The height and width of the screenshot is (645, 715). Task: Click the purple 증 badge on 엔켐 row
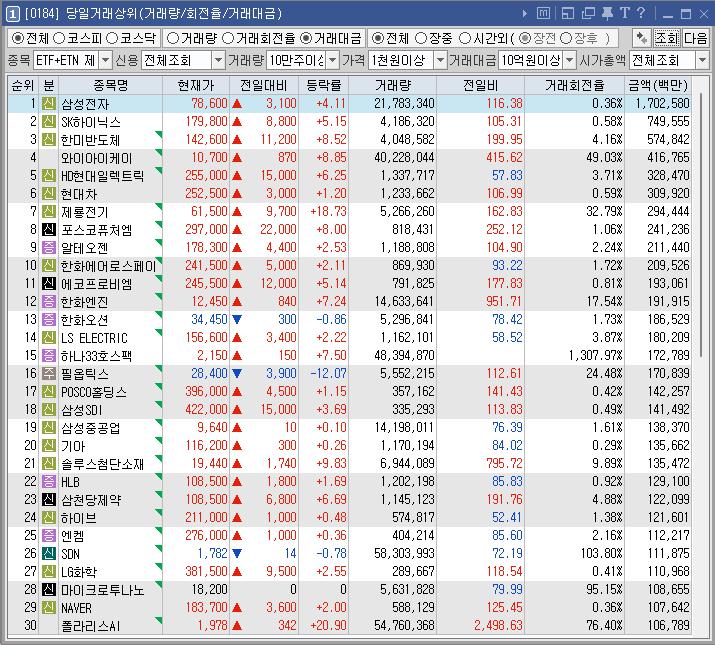(49, 536)
